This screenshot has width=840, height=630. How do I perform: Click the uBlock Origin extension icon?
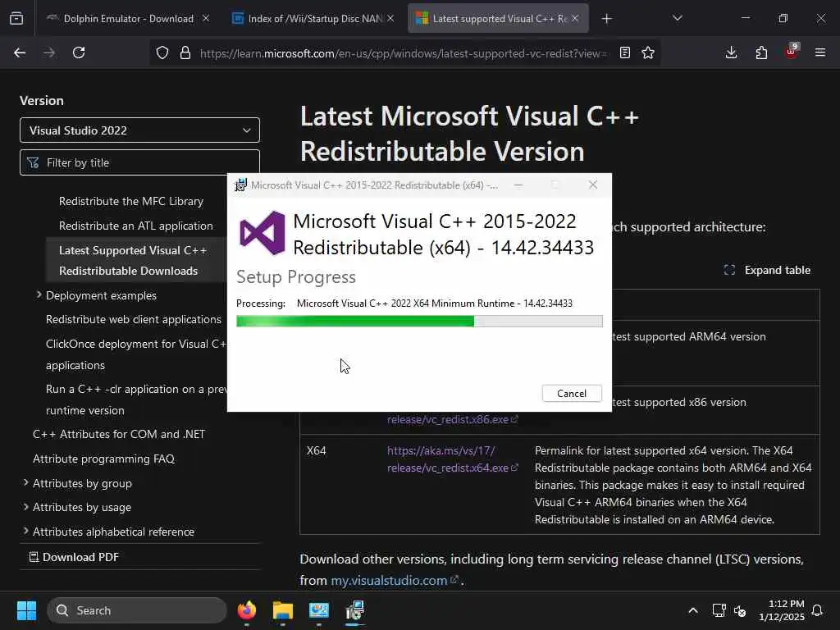coord(792,52)
